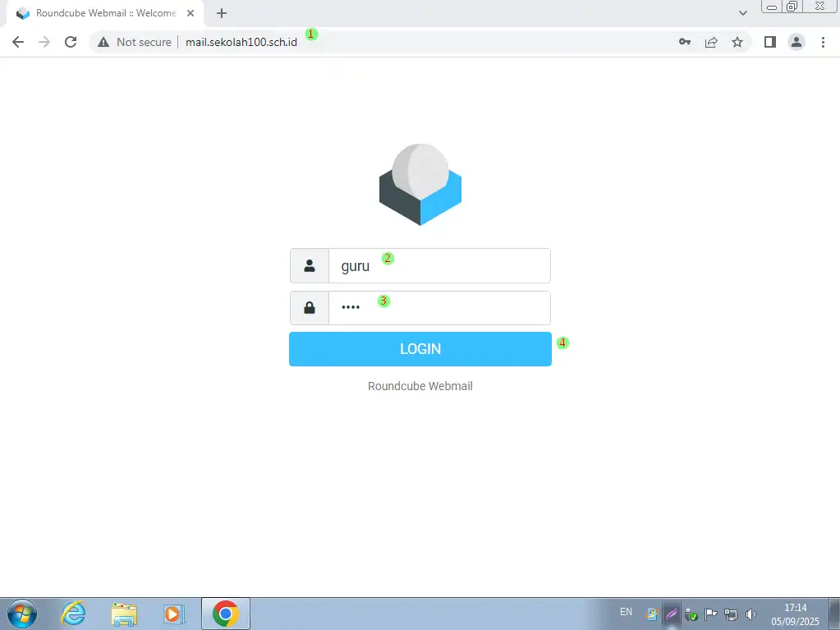Reload the Roundcube page
Image resolution: width=840 pixels, height=630 pixels.
coord(71,42)
